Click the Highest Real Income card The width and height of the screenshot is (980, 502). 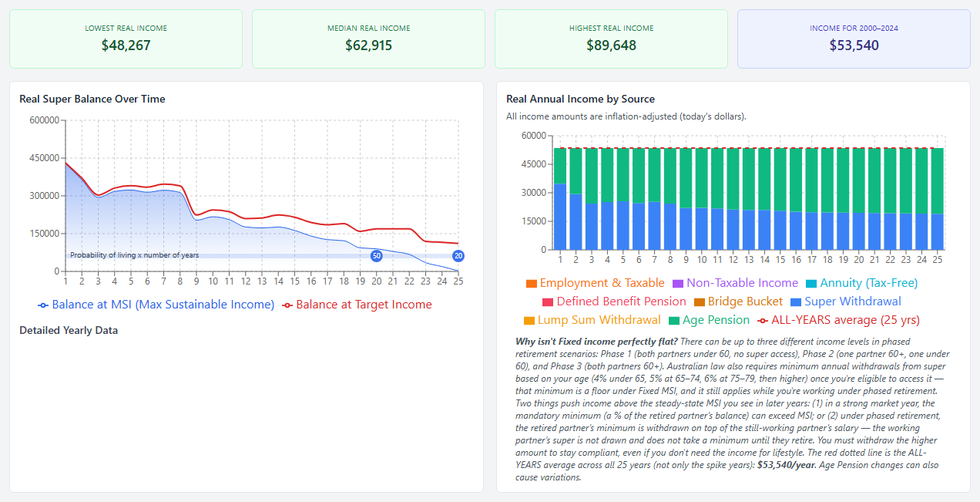click(x=611, y=39)
